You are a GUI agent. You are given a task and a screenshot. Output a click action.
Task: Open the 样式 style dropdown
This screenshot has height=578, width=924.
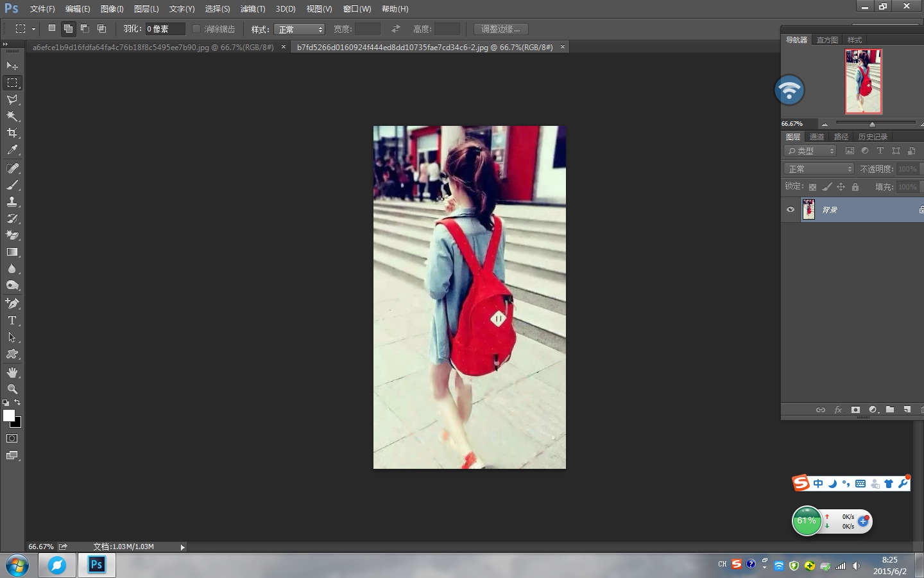pyautogui.click(x=300, y=30)
